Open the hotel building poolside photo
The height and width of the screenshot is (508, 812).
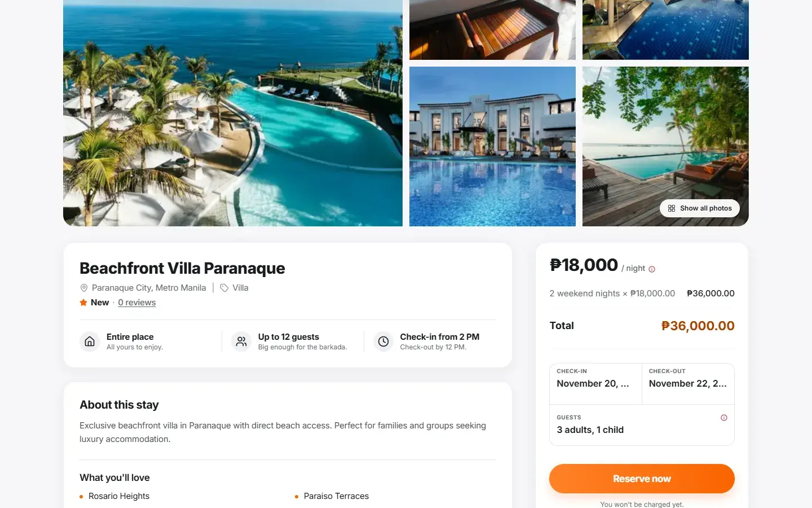click(492, 146)
